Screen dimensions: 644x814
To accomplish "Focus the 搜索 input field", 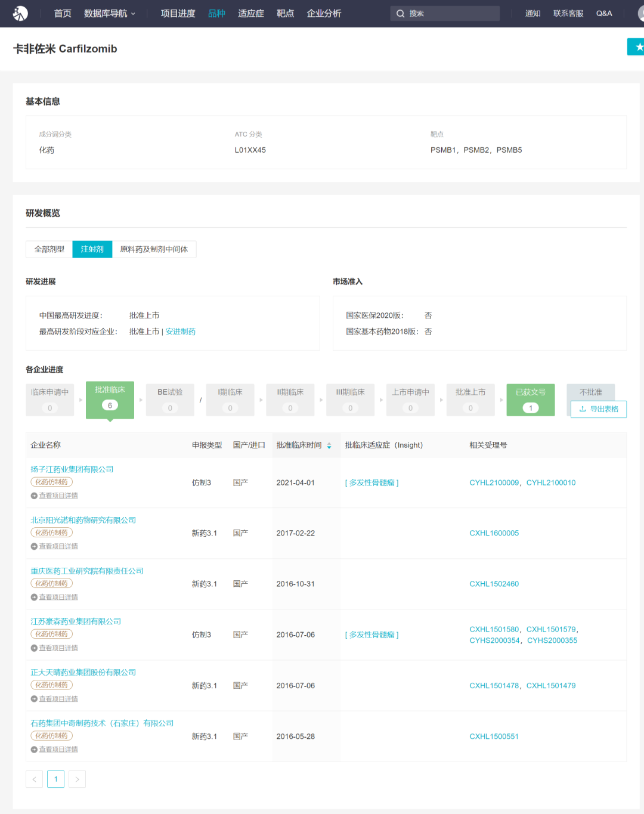I will pyautogui.click(x=445, y=14).
